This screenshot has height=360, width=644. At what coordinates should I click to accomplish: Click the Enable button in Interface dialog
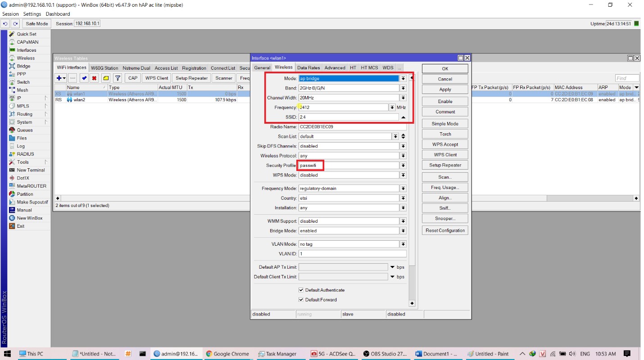445,102
